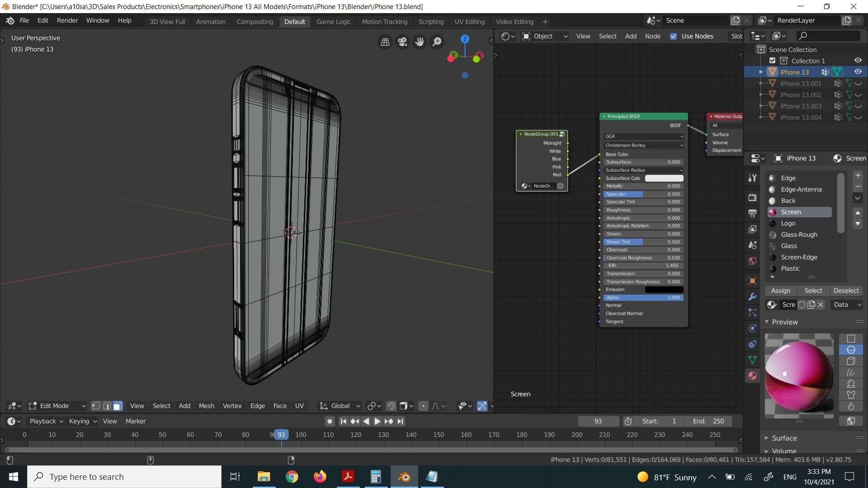
Task: Open GGX distribution dropdown
Action: [643, 136]
